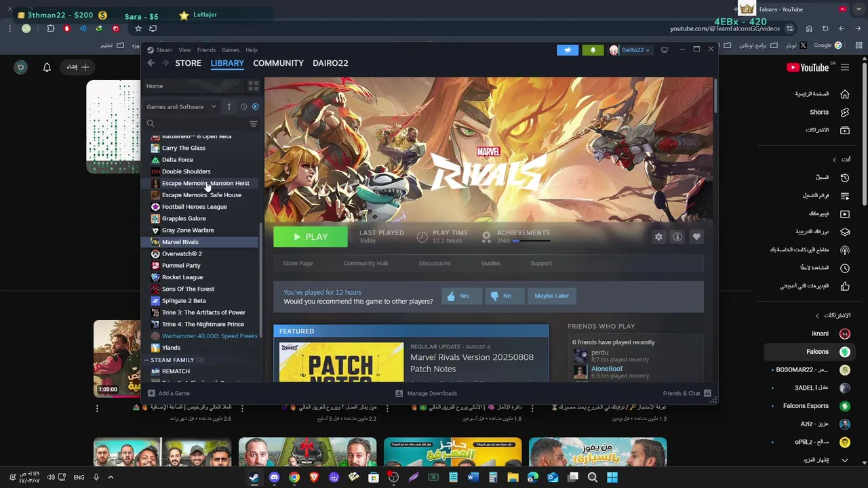Open Steam announcements megaphone button
The width and height of the screenshot is (868, 488).
[568, 49]
